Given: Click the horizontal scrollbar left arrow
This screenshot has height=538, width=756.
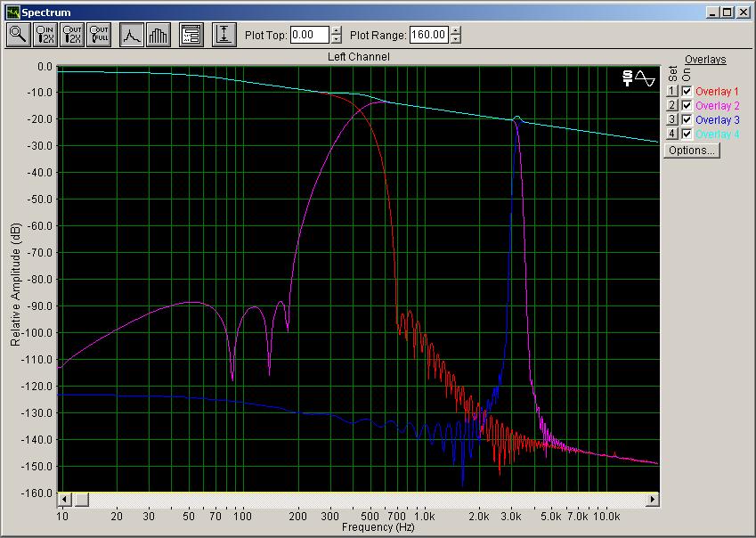Looking at the screenshot, I should (65, 500).
